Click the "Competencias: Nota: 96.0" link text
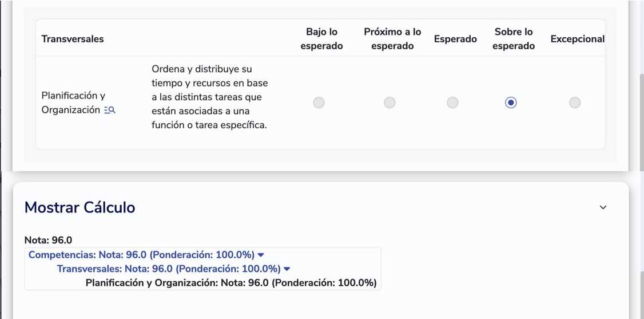 [141, 255]
